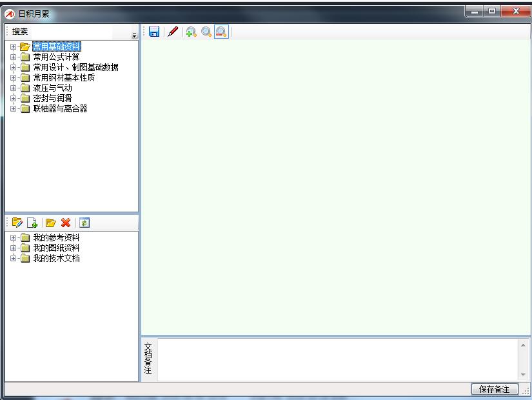Expand the 我的参考资料 node

click(x=13, y=237)
